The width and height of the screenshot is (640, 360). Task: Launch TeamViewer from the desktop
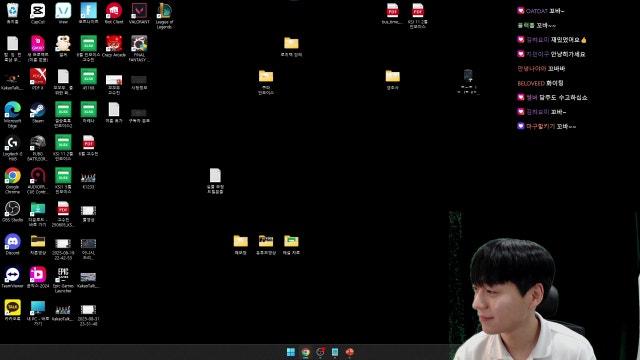[x=13, y=278]
